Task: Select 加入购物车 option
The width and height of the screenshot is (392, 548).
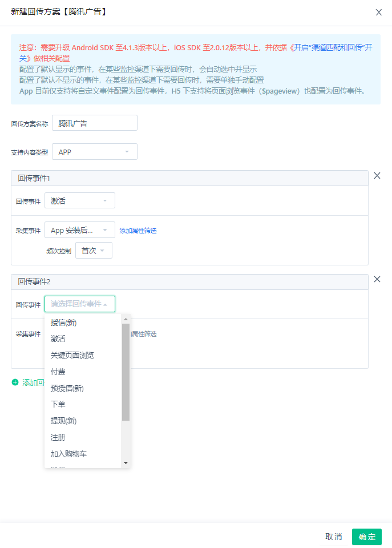Action: (x=83, y=454)
